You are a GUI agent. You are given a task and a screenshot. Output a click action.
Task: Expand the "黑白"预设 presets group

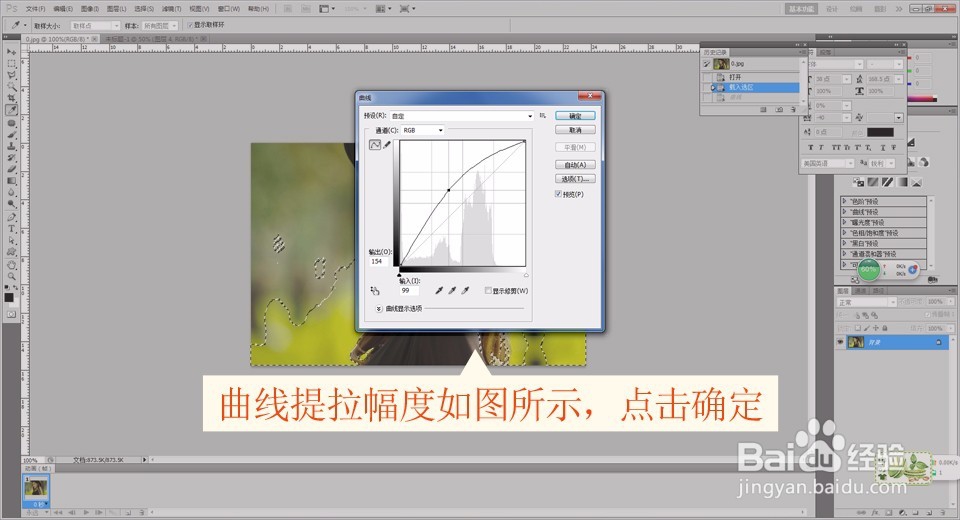point(844,243)
